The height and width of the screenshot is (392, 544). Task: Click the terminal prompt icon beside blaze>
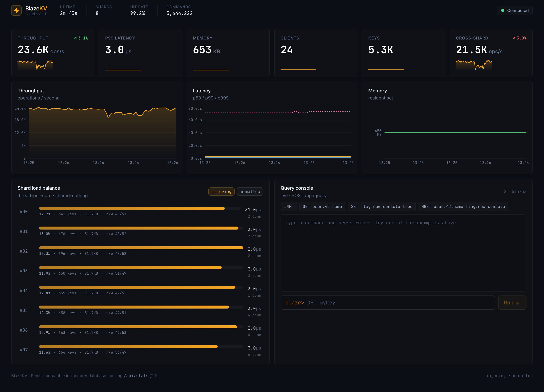506,192
